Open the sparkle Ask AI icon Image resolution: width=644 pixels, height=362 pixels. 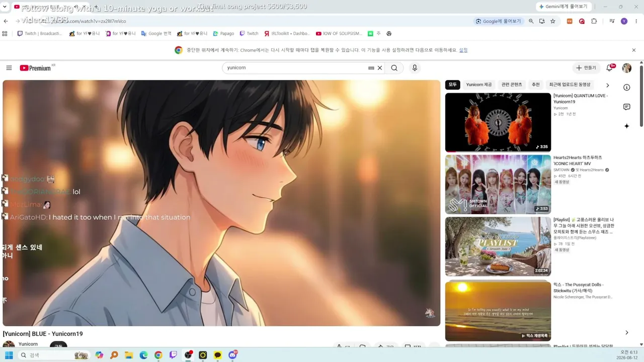627,126
